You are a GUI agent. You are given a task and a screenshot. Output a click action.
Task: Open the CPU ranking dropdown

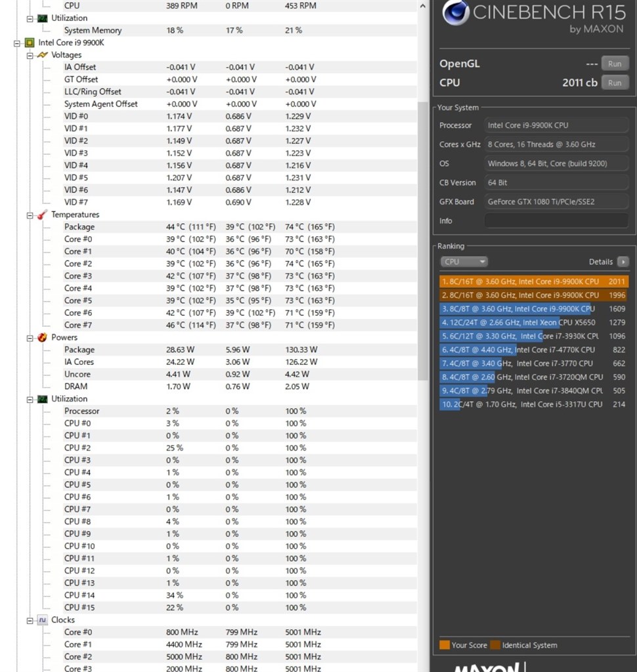tap(464, 261)
